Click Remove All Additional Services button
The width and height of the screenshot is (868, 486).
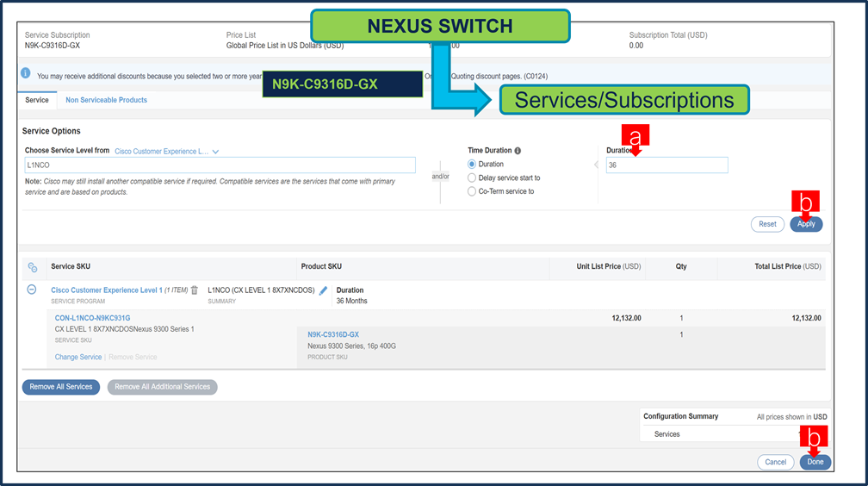(x=162, y=387)
